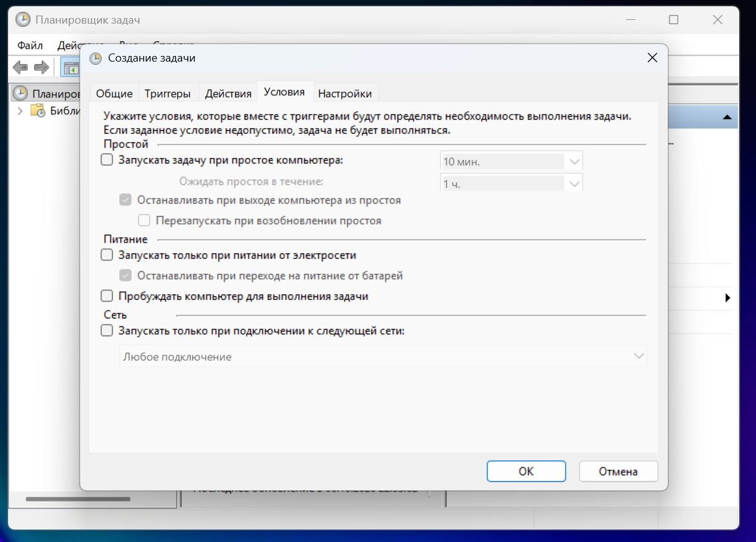
Task: Check Пробуждать компьютер для выполнения задачи
Action: coord(107,296)
